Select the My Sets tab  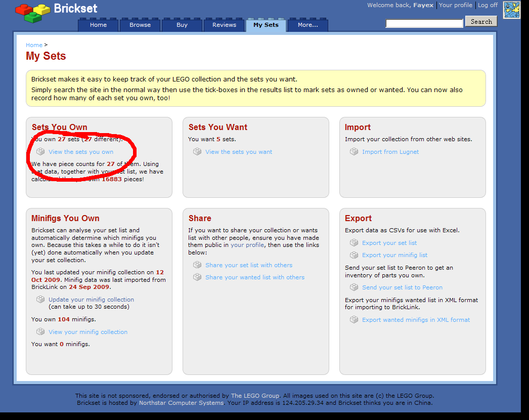(266, 25)
